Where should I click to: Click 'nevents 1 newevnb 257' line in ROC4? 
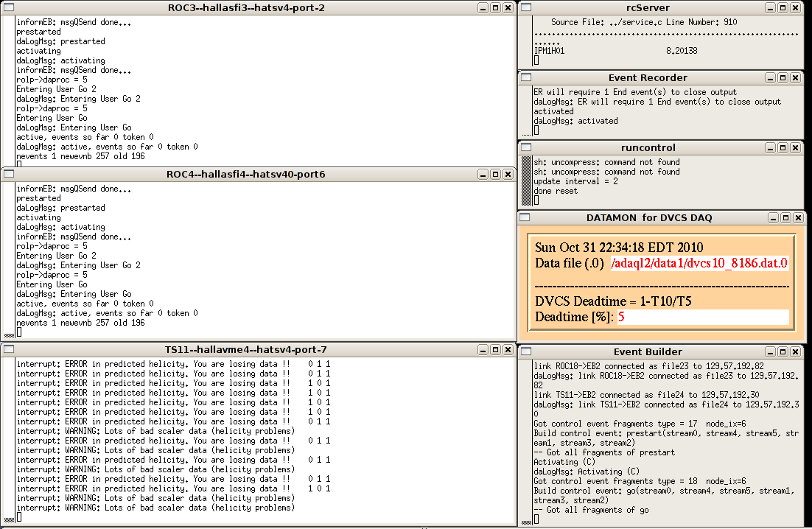(80, 323)
